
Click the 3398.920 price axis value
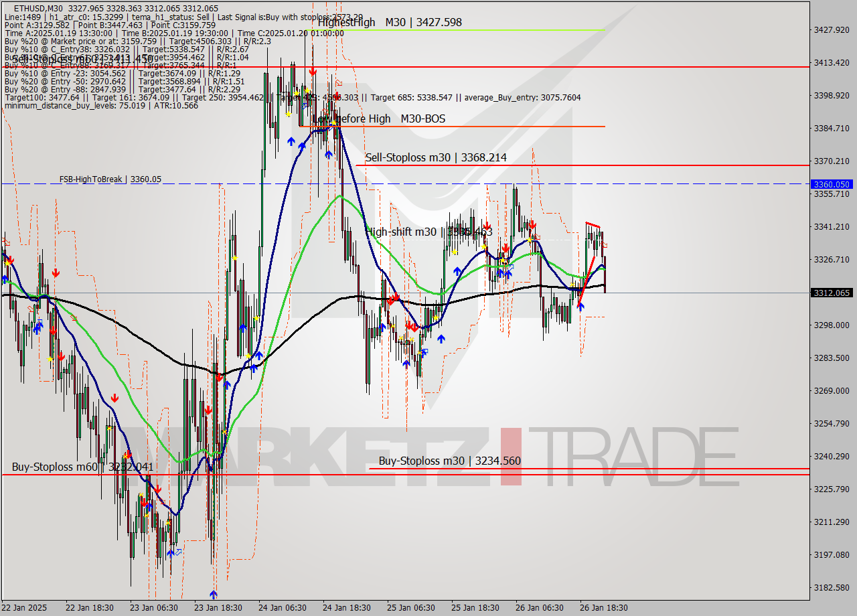(832, 95)
